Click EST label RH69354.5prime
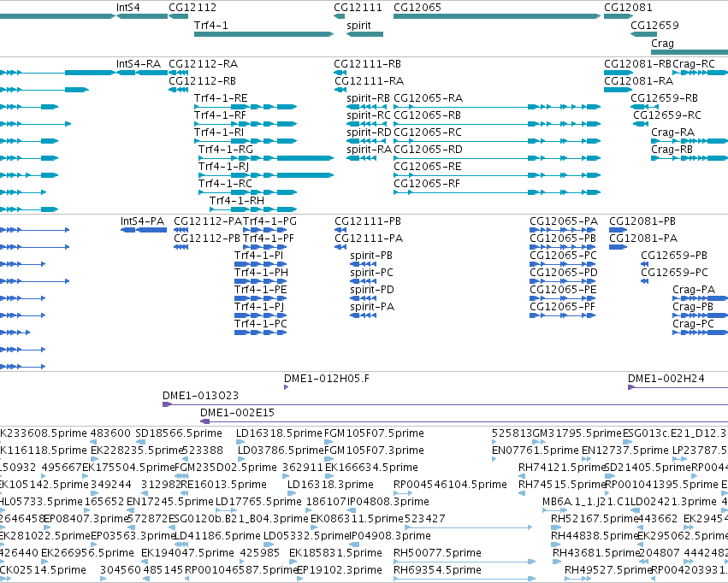The image size is (728, 583). point(437,569)
